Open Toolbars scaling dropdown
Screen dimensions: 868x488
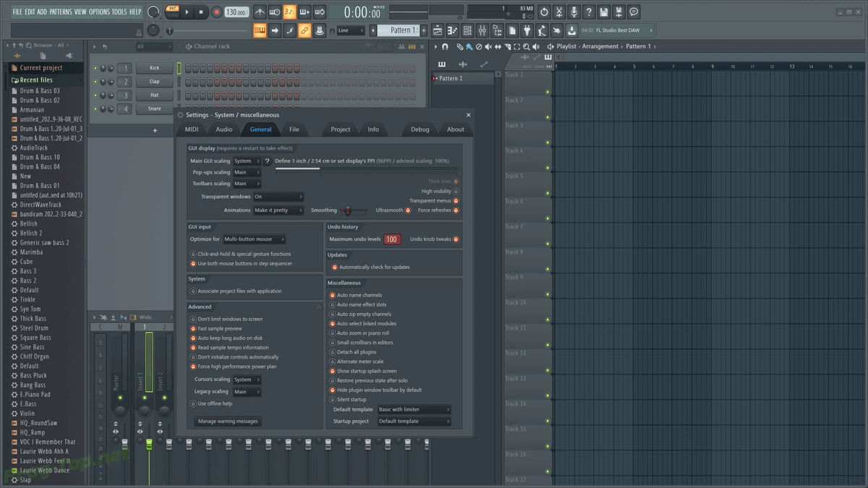(247, 184)
